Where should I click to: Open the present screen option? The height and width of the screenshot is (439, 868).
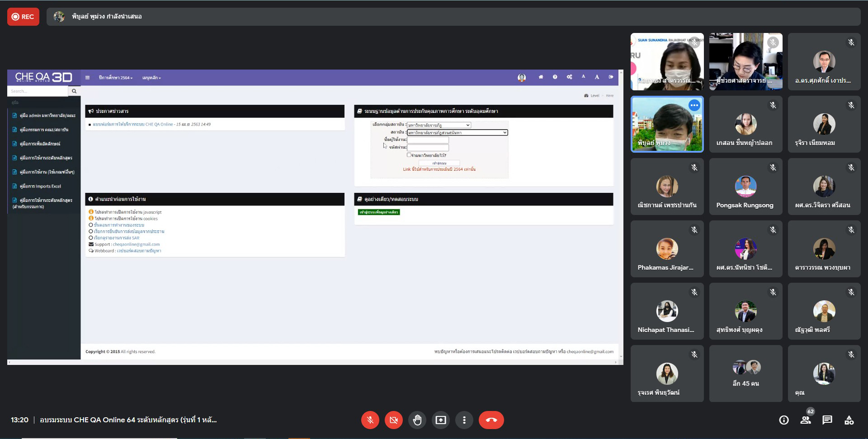[x=440, y=420]
